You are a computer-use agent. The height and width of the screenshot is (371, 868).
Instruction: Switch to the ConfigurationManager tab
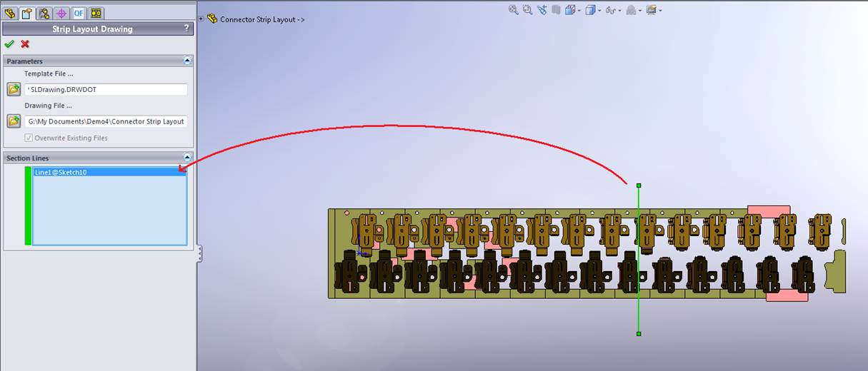[x=44, y=13]
